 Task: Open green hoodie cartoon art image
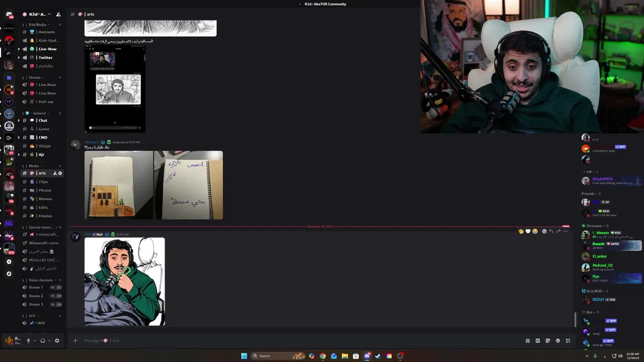coord(124,282)
